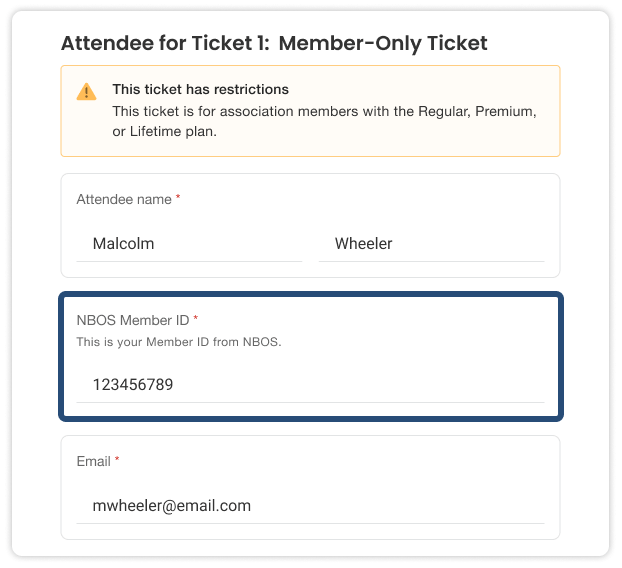The height and width of the screenshot is (568, 622).
Task: Click the last name field containing Wheeler
Action: point(430,244)
